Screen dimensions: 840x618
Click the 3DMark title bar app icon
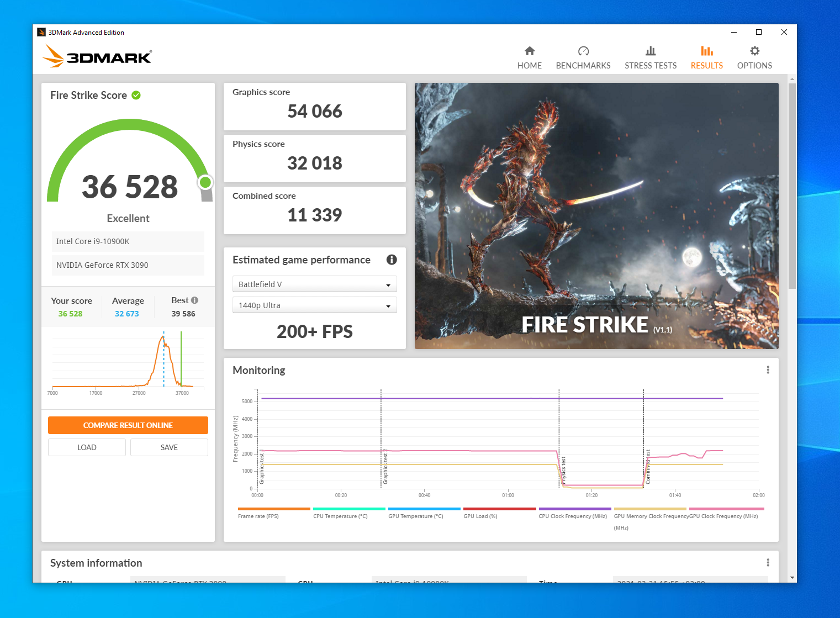click(41, 32)
